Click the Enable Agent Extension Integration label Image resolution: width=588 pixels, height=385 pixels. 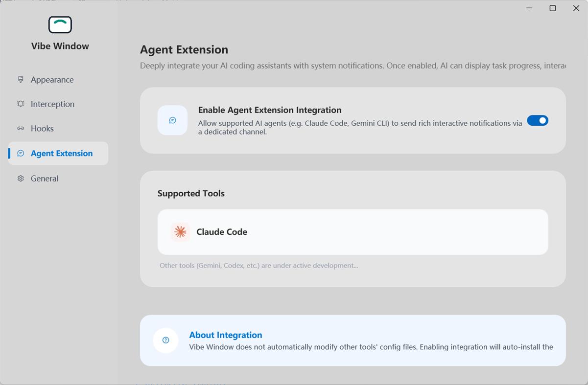[270, 110]
